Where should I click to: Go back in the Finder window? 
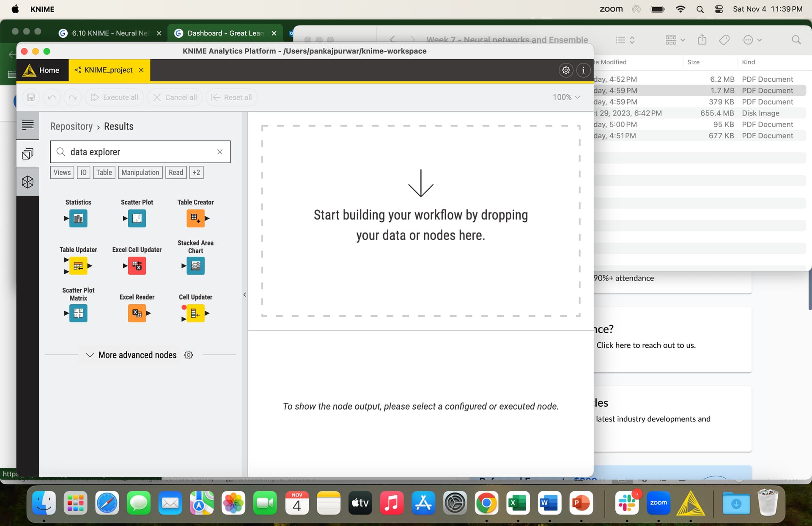pos(392,39)
